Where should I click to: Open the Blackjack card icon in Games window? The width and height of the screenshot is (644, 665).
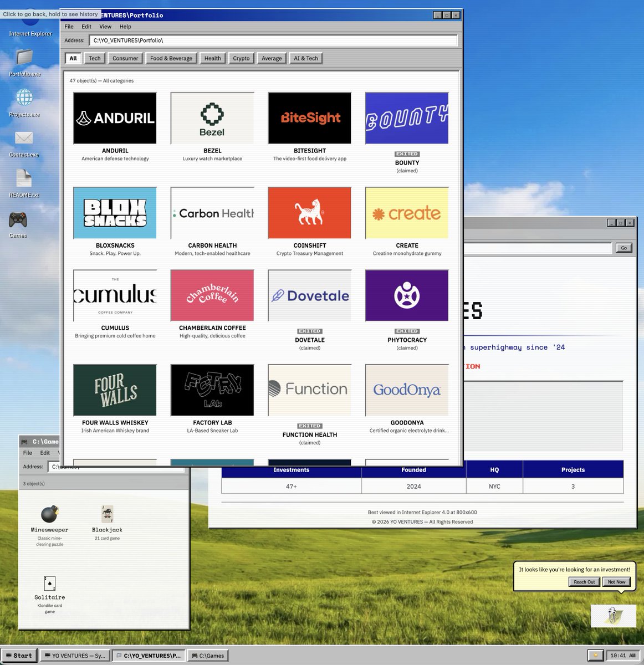107,514
